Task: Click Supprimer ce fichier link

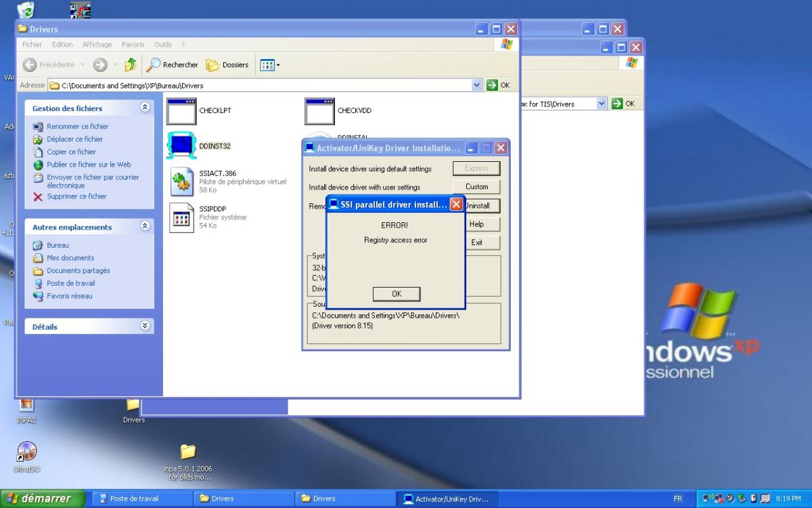Action: click(x=76, y=196)
